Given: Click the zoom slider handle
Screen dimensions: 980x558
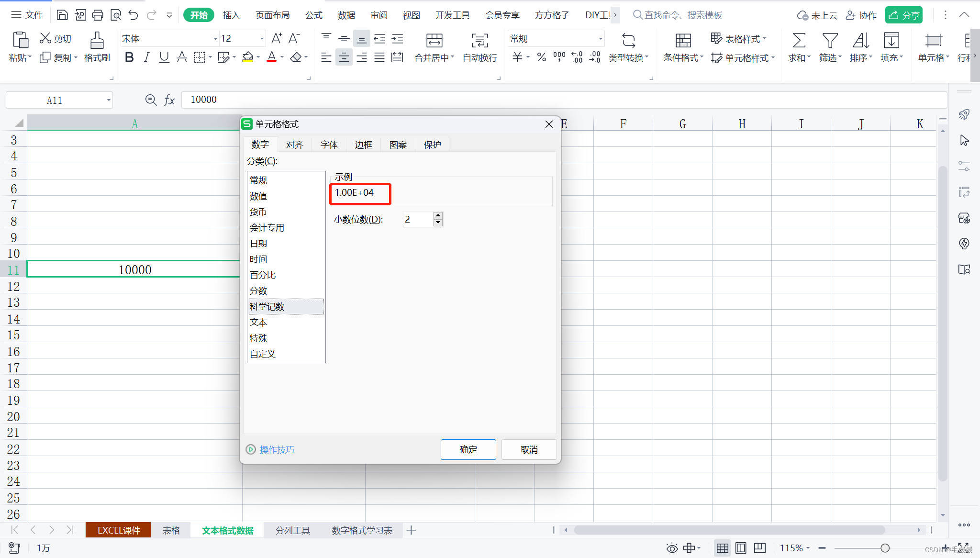Looking at the screenshot, I should (885, 548).
